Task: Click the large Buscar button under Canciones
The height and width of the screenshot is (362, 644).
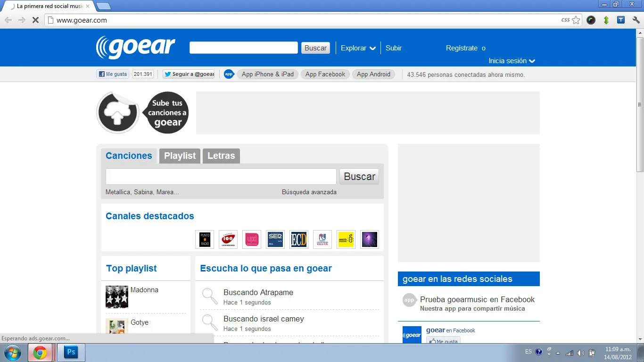Action: pyautogui.click(x=359, y=176)
